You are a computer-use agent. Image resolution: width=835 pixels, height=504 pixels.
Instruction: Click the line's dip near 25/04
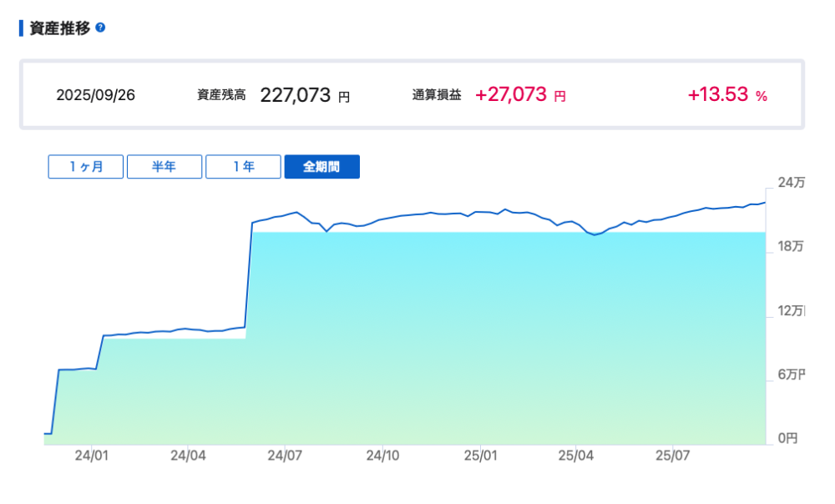pos(595,235)
